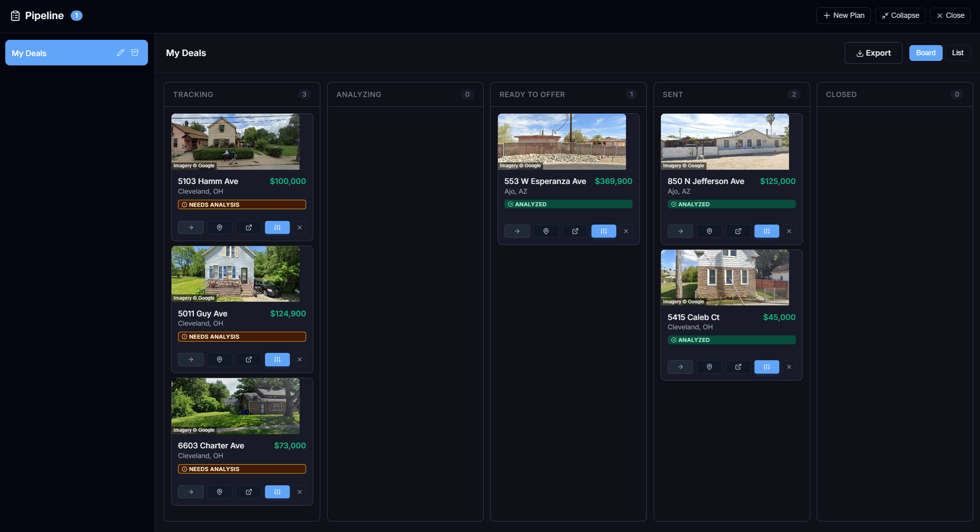Screen dimensions: 980x532
Task: Open 5011 Guy Ave in external link
Action: click(x=248, y=359)
